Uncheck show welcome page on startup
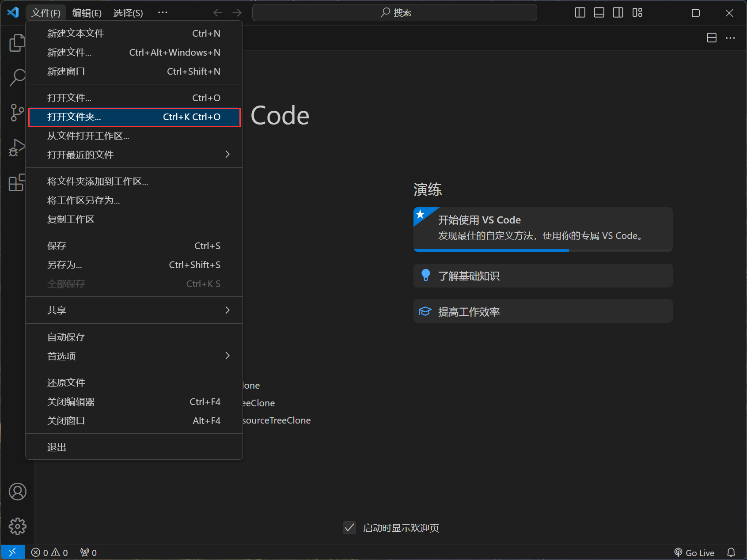 [x=349, y=527]
